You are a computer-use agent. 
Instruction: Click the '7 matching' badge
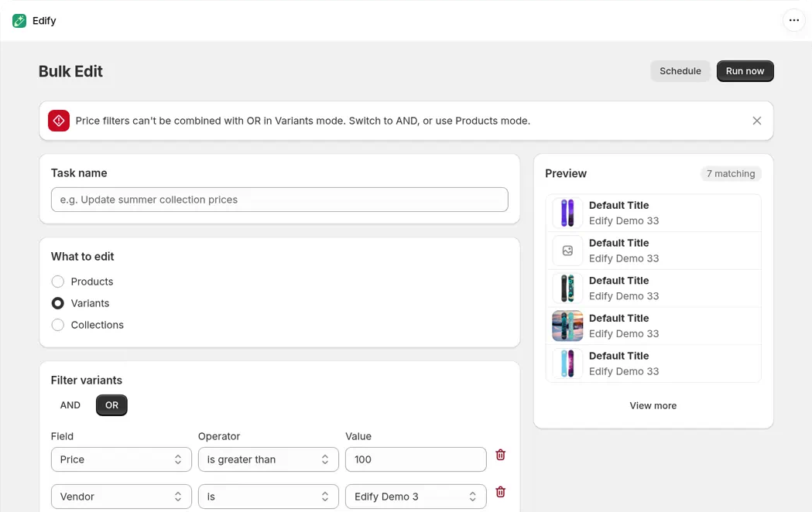(x=731, y=174)
